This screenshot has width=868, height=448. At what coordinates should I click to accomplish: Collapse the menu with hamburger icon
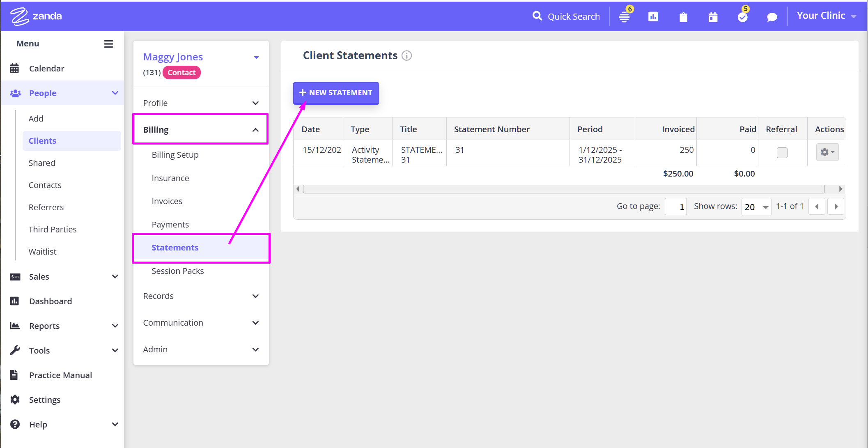click(x=108, y=44)
